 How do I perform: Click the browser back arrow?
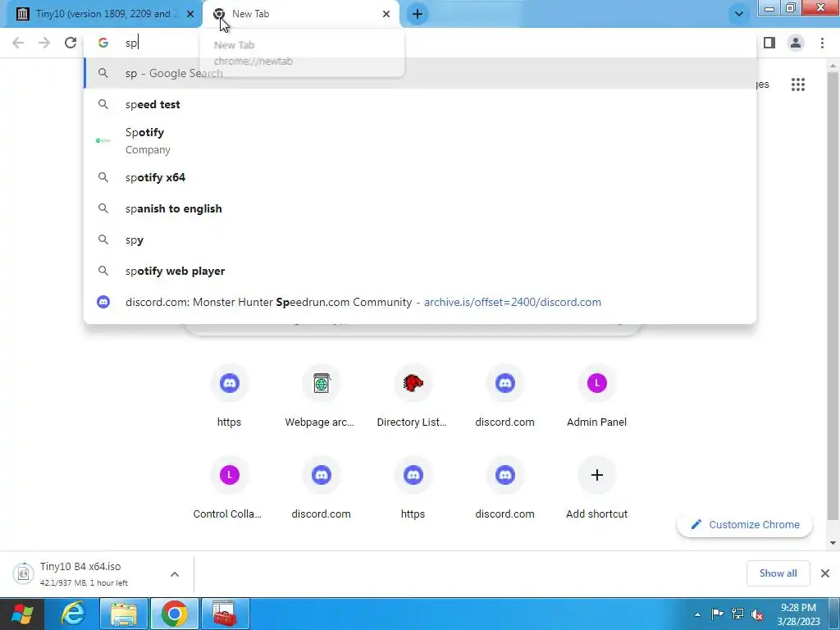[18, 43]
